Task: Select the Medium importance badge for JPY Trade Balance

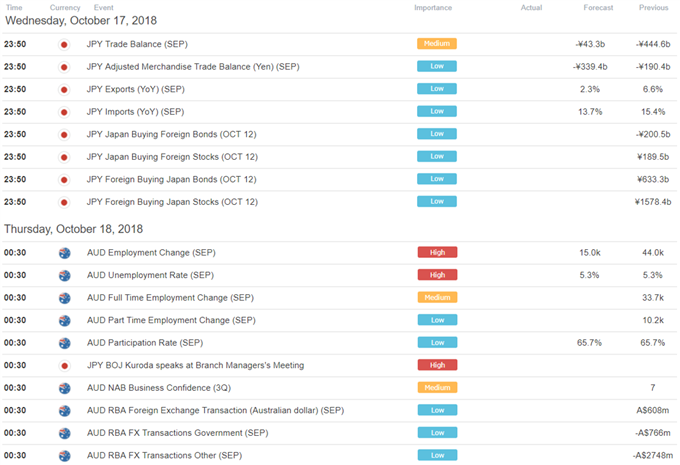Action: (x=437, y=43)
